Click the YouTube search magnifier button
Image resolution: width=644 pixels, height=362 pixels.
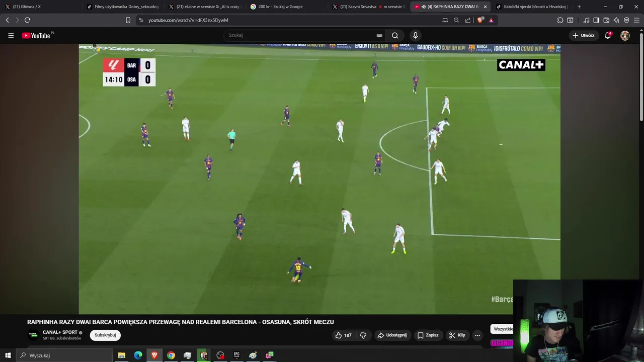(395, 35)
